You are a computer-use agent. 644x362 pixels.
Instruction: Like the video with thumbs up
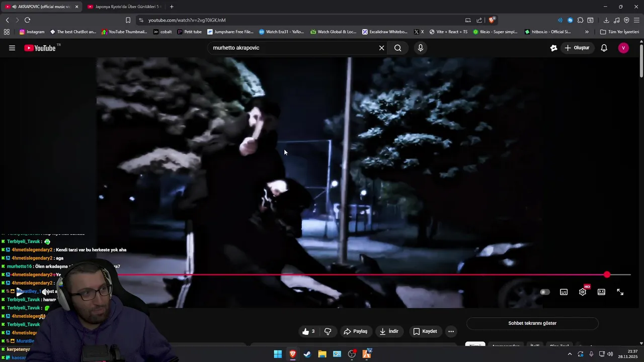point(308,331)
